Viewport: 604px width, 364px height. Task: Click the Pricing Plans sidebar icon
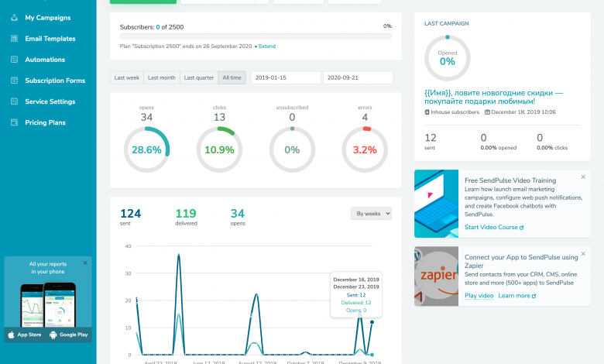pyautogui.click(x=14, y=122)
